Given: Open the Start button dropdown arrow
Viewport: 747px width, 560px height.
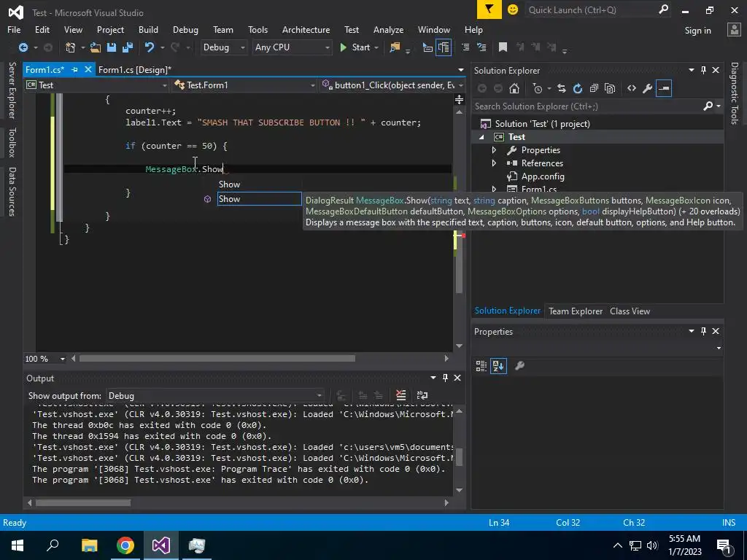Looking at the screenshot, I should tap(376, 47).
